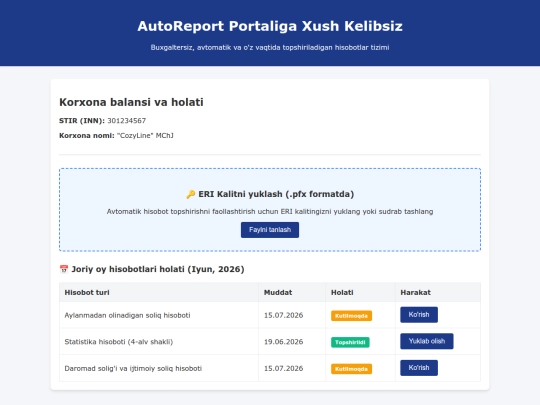Click the calendar icon next to Joriy oy hisobotlari

[x=64, y=269]
